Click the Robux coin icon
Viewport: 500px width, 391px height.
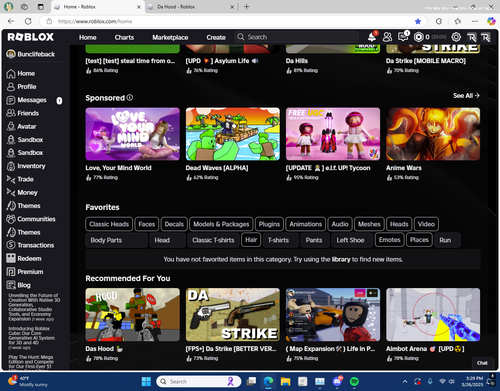pyautogui.click(x=419, y=37)
